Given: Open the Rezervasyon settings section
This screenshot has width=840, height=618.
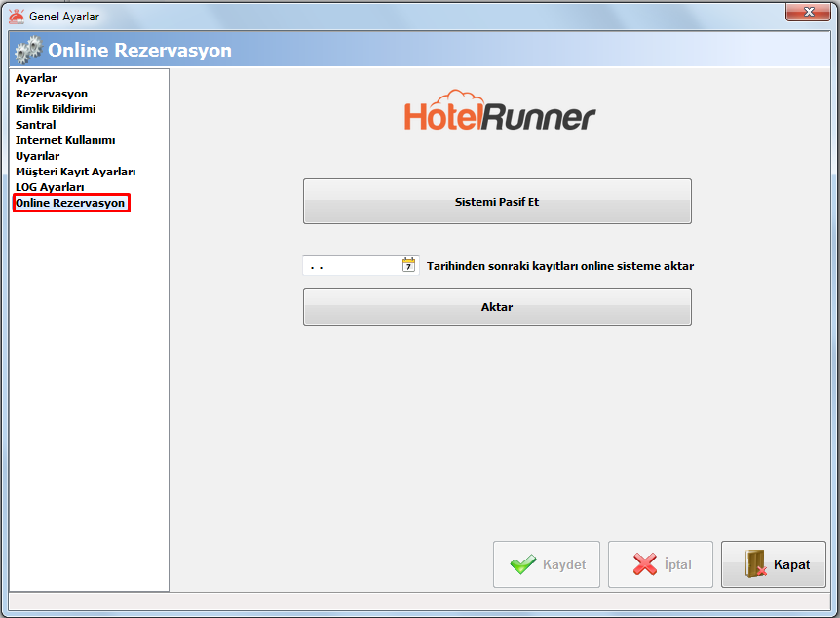Looking at the screenshot, I should pyautogui.click(x=52, y=94).
